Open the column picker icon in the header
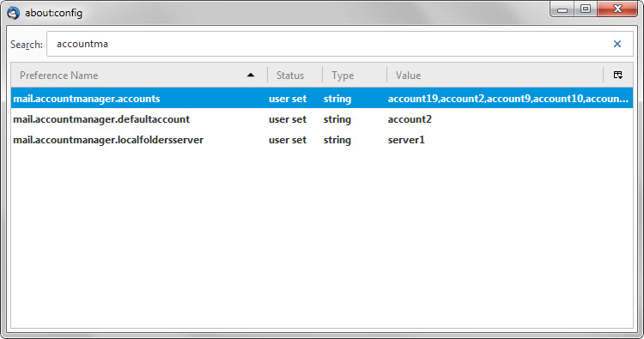 pos(617,76)
